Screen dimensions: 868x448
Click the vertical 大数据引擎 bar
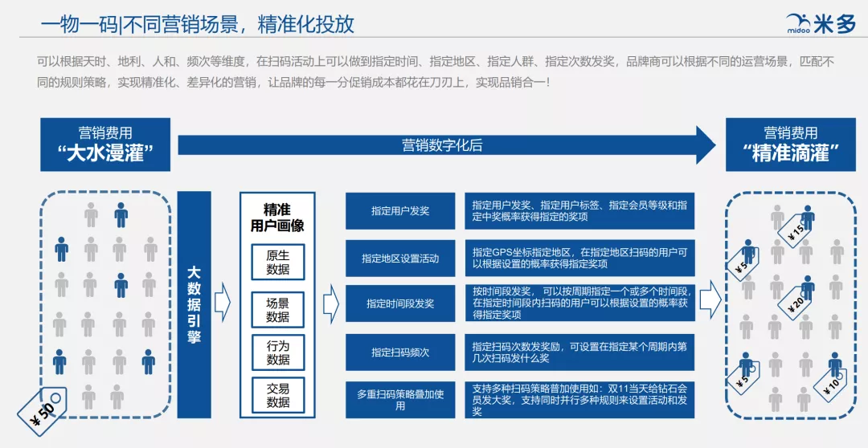(194, 305)
